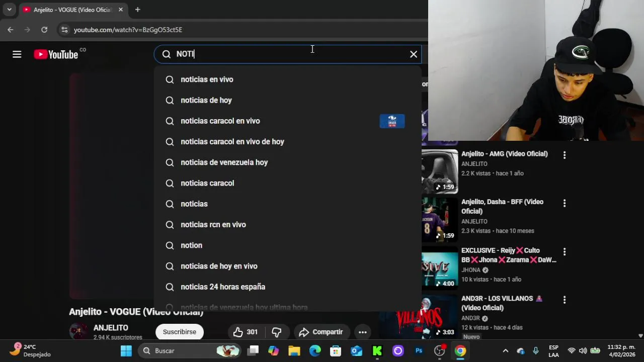This screenshot has height=362, width=644.
Task: Share the video with Compartir
Action: coord(321,332)
